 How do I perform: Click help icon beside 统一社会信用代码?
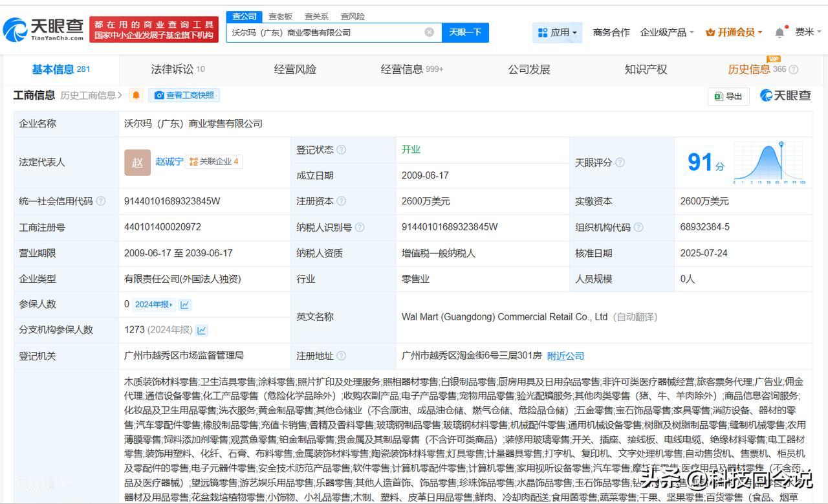coord(101,201)
